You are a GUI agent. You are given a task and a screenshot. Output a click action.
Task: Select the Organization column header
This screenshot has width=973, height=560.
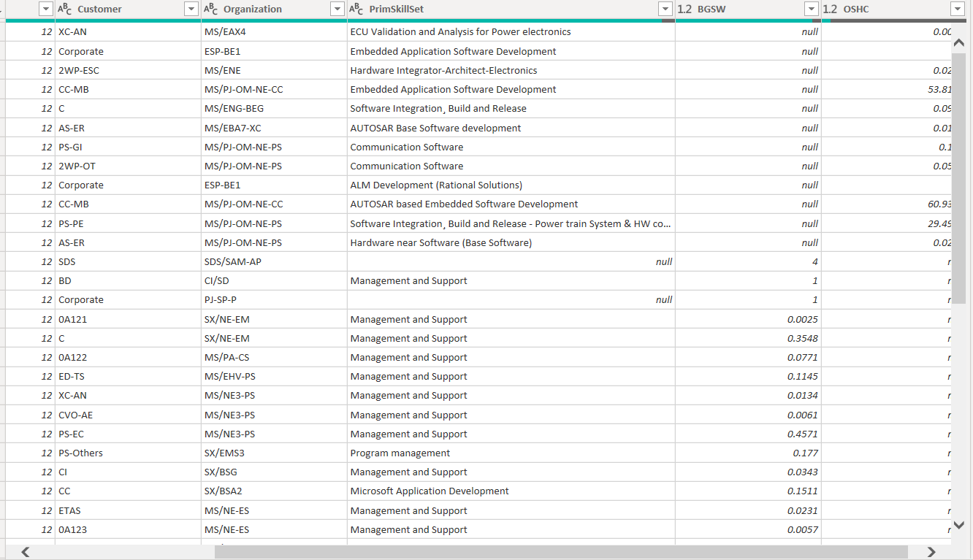(274, 9)
